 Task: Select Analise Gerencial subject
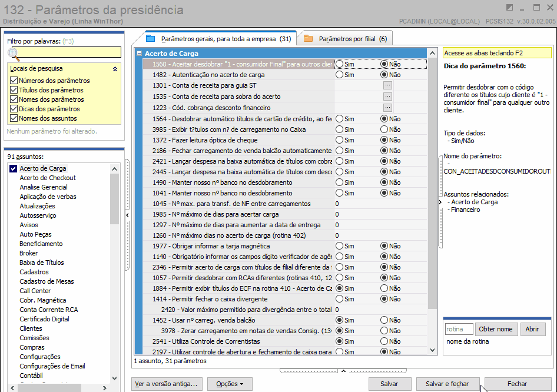44,187
